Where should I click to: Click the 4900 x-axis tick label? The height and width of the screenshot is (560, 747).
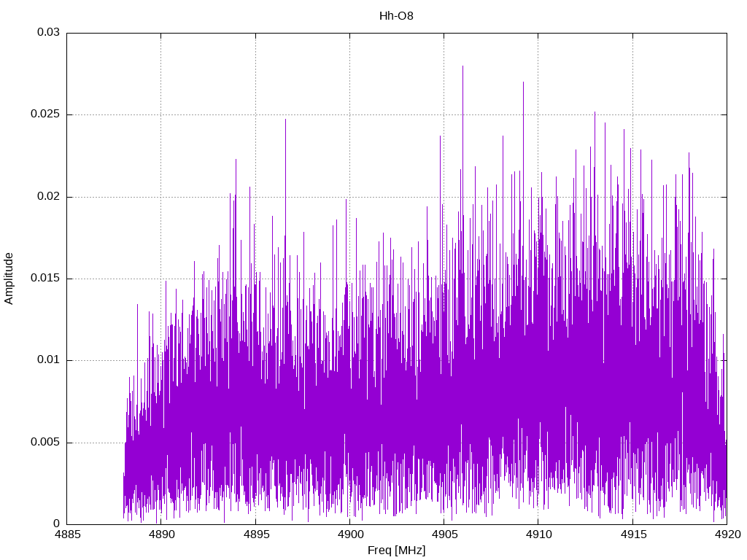tap(350, 534)
